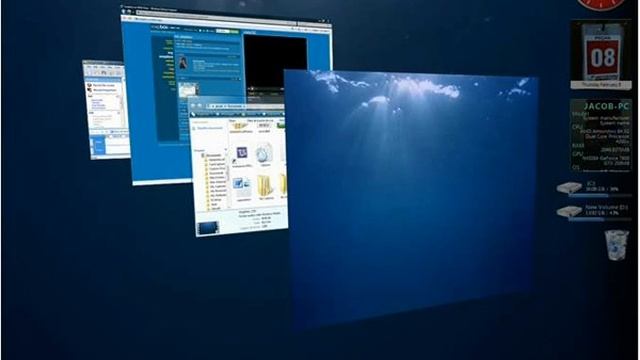This screenshot has height=360, width=640.
Task: Click the blue picture file icon in Explorer
Action: click(242, 187)
